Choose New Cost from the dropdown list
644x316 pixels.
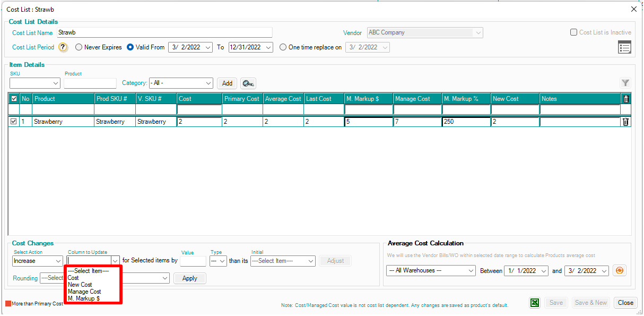[80, 285]
